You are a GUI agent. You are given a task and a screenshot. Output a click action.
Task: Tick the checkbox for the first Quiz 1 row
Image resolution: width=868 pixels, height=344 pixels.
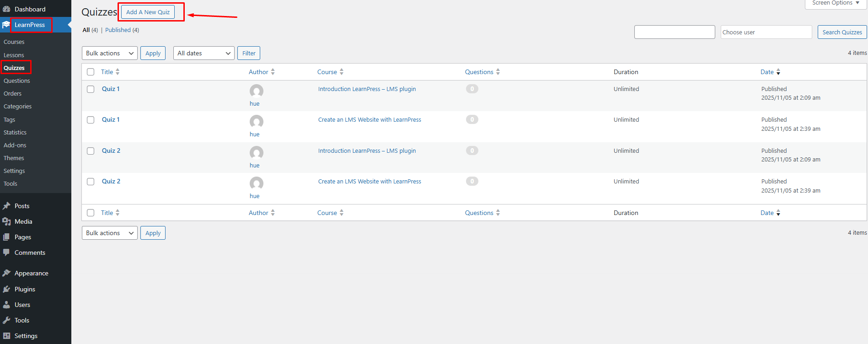(91, 89)
